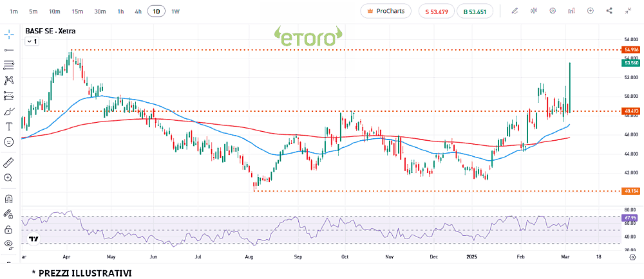Click the TradingView logo badge
The width and height of the screenshot is (644, 279).
pyautogui.click(x=33, y=239)
